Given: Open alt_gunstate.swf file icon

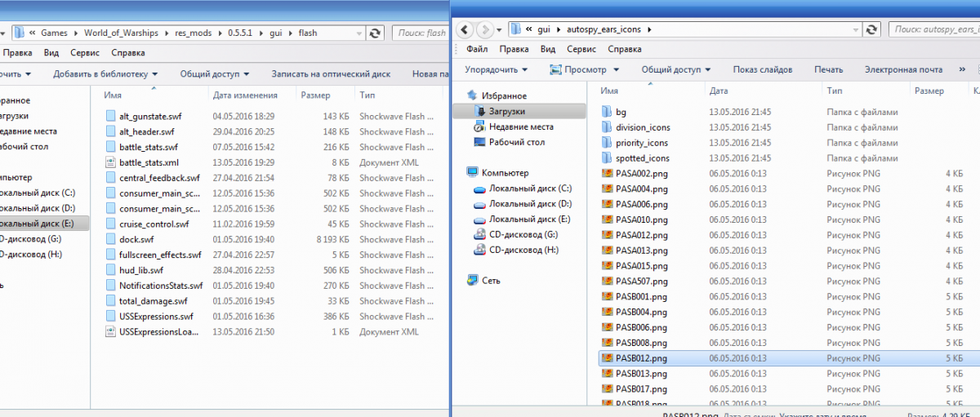Looking at the screenshot, I should [x=111, y=117].
